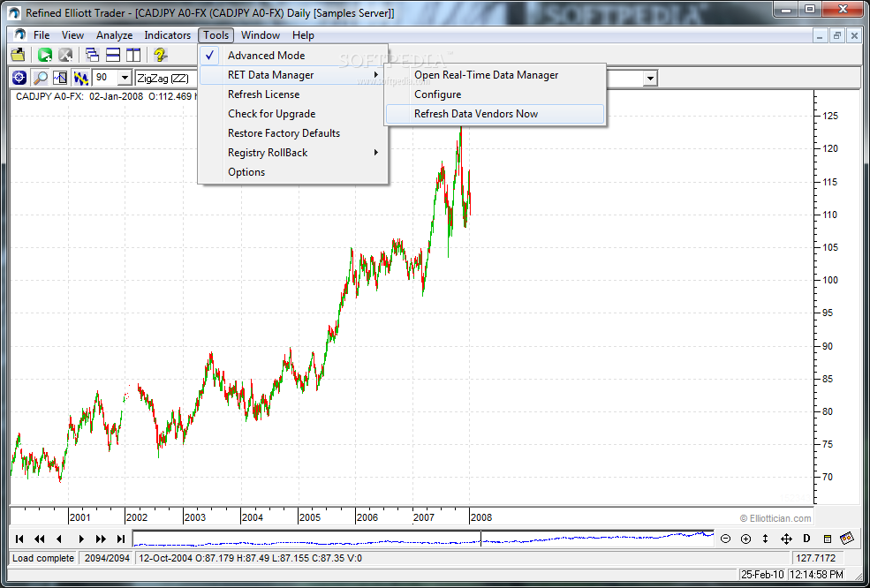Cascade windows using the toolbar icon
870x588 pixels.
click(x=92, y=55)
